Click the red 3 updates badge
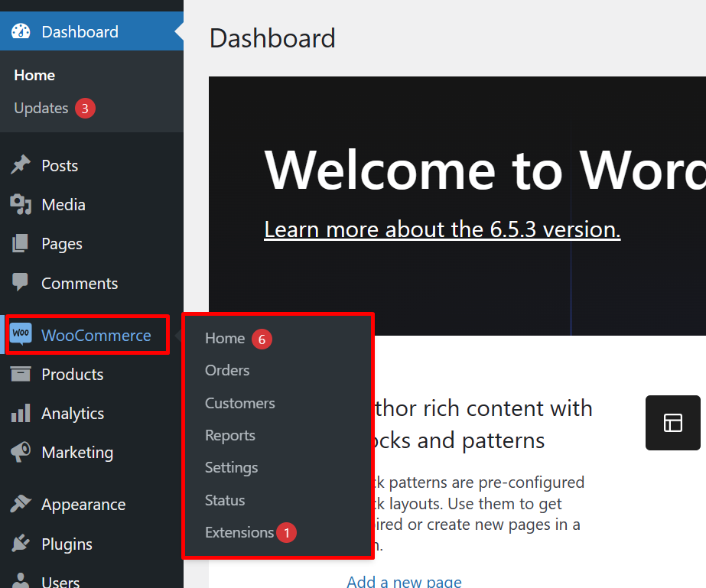The image size is (706, 588). tap(85, 109)
